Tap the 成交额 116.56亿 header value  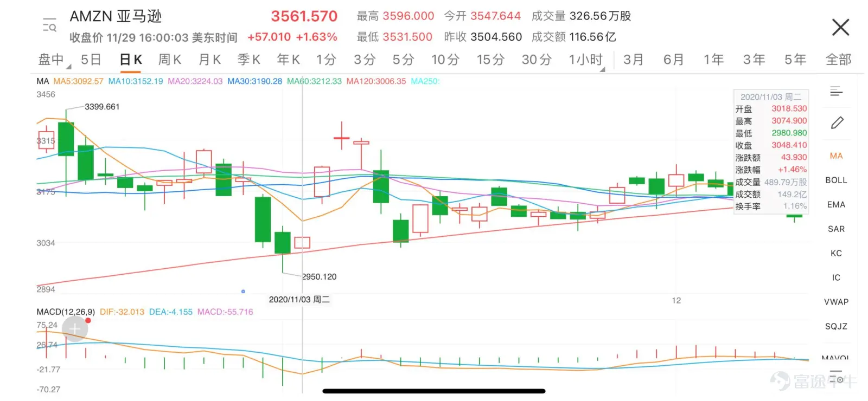pos(574,37)
